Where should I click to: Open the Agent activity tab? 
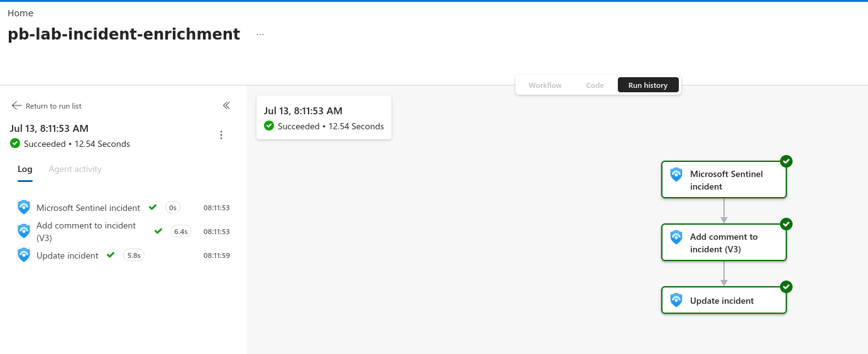tap(75, 169)
